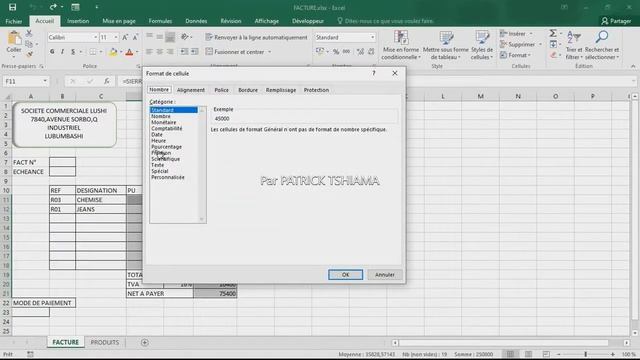Click the dialog help question mark
Image resolution: width=640 pixels, height=360 pixels.
tap(373, 73)
